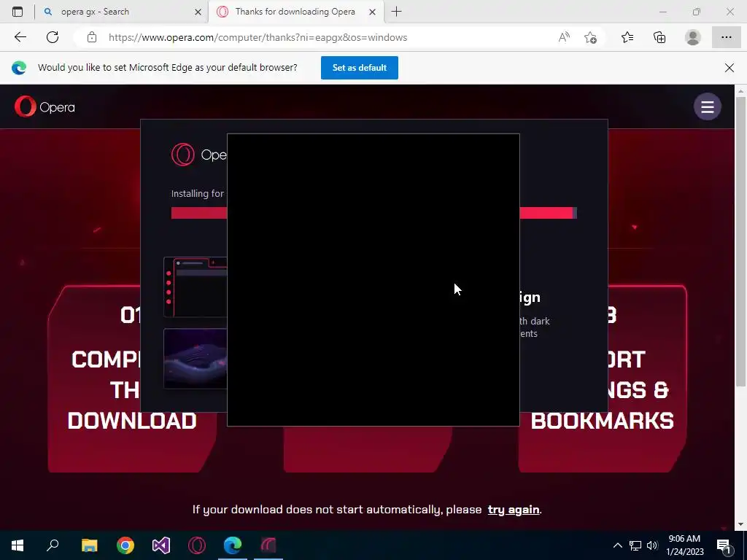This screenshot has width=747, height=560.
Task: Open Collections panel
Action: tap(659, 37)
